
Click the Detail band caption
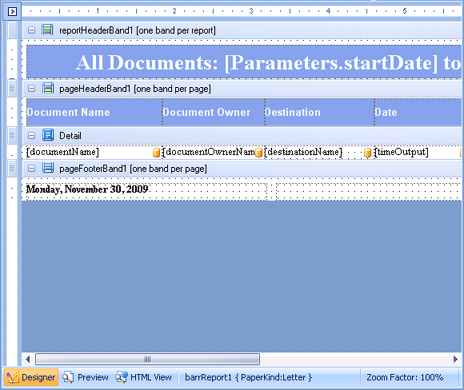point(70,136)
